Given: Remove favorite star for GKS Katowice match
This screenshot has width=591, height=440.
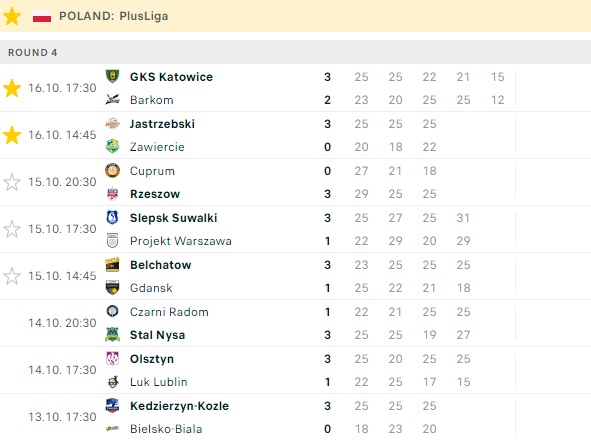Looking at the screenshot, I should pyautogui.click(x=12, y=88).
